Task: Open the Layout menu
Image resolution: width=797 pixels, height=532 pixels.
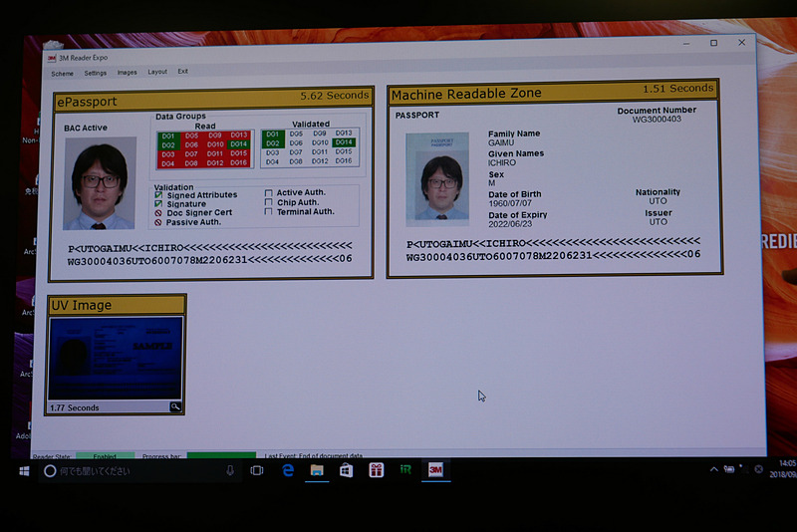Action: click(x=157, y=72)
